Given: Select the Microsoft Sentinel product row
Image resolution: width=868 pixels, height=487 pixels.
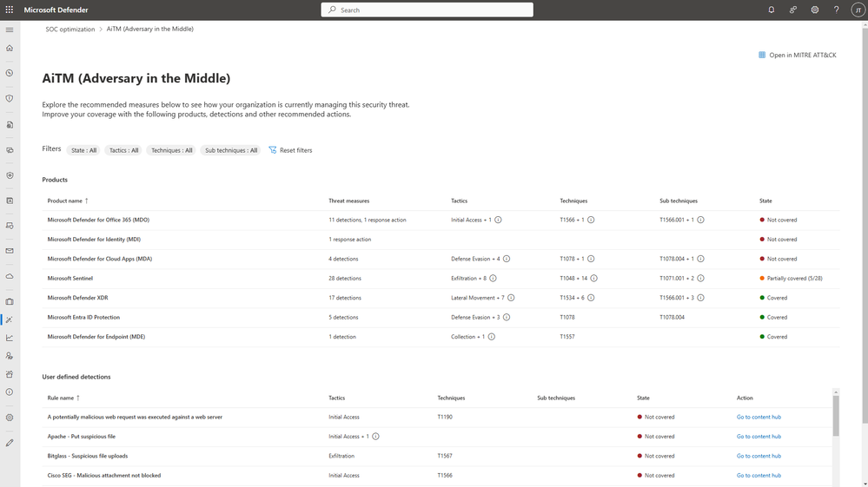Looking at the screenshot, I should 441,279.
